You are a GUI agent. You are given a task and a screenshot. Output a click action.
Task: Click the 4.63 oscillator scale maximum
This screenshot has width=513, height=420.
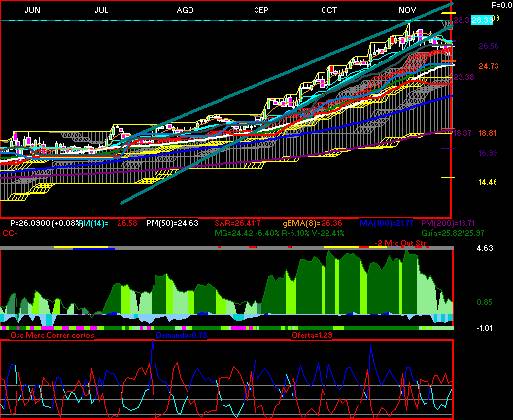[x=485, y=248]
